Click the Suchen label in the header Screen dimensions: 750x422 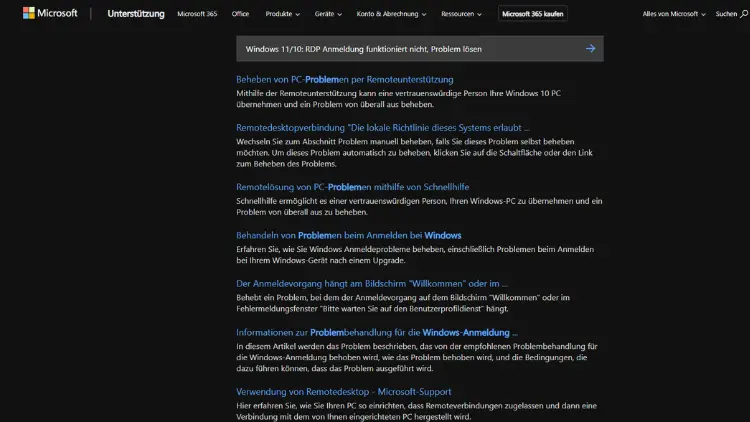(x=726, y=14)
